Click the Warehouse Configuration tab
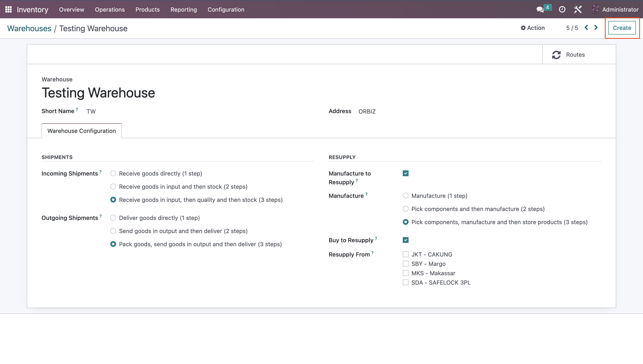Viewport: 643px width, 364px height. tap(82, 131)
